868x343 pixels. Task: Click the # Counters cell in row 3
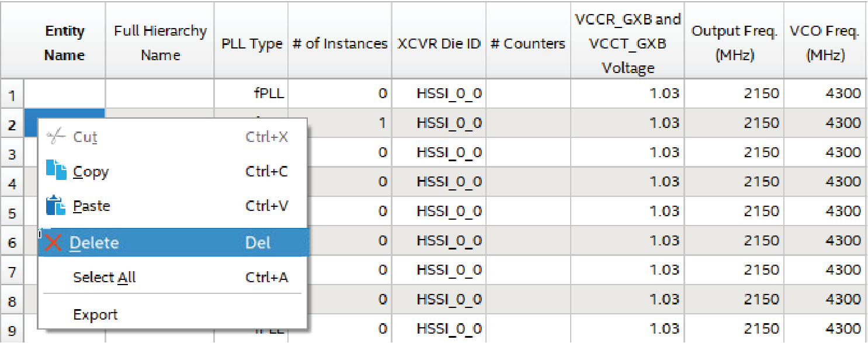(528, 153)
